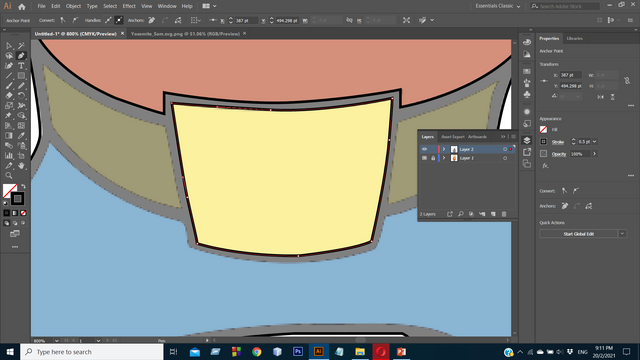This screenshot has height=360, width=640.
Task: Toggle constrain width and height proportions link
Action: (627, 80)
